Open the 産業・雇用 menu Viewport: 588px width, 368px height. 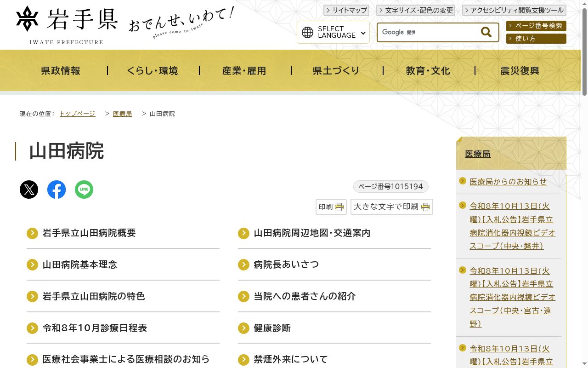click(244, 71)
